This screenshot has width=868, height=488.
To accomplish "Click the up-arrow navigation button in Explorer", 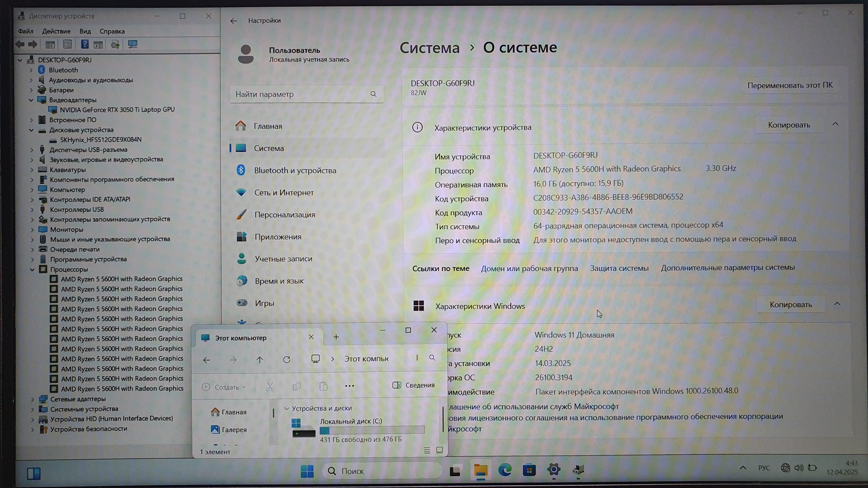I will (259, 360).
